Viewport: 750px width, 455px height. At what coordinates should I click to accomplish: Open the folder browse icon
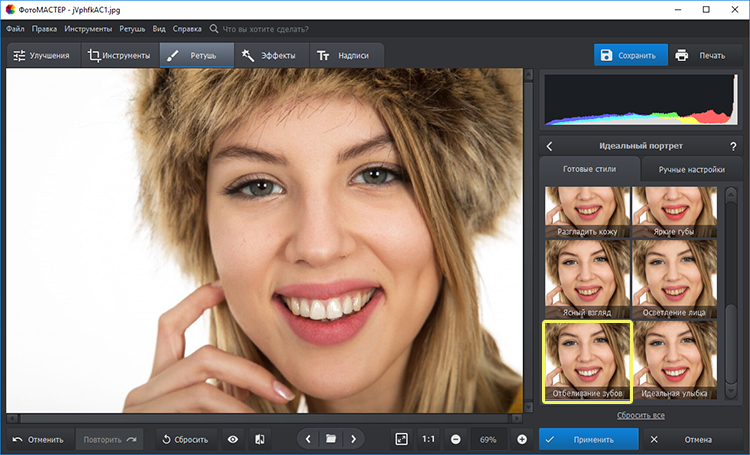point(330,439)
